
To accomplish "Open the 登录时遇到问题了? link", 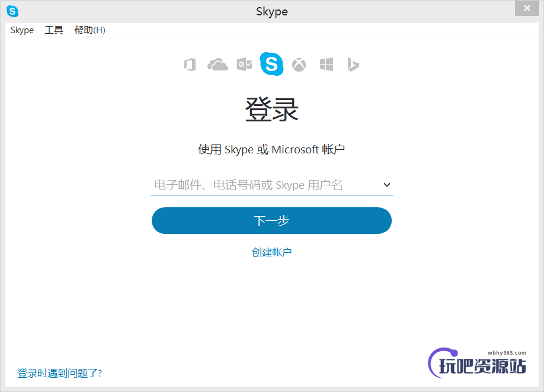I will coord(60,373).
